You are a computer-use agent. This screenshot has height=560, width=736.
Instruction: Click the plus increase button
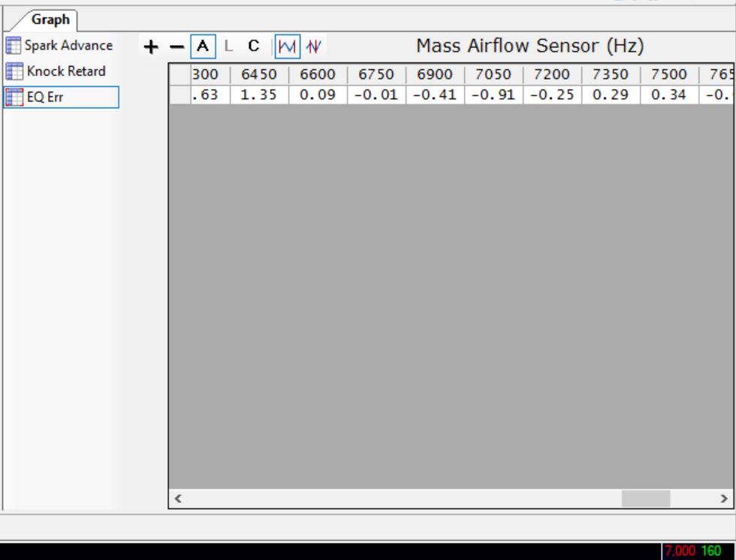tap(151, 47)
